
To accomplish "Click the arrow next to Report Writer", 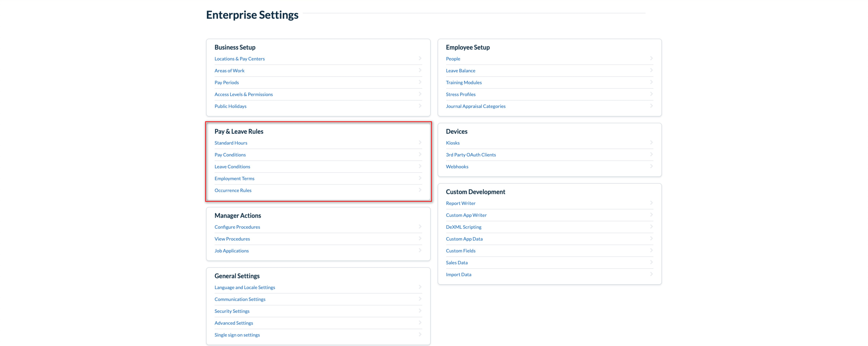I will [x=651, y=203].
